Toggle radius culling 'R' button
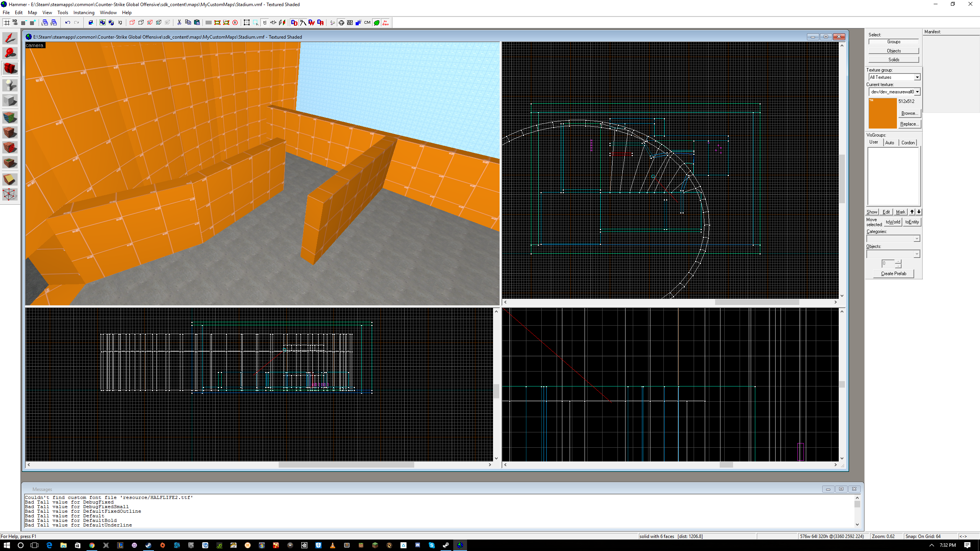 [235, 23]
